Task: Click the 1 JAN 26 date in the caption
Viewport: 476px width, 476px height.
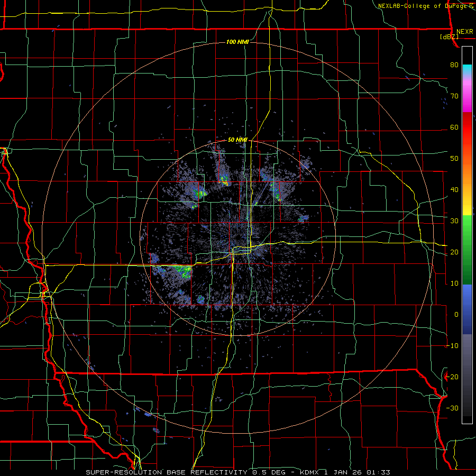Action: pyautogui.click(x=343, y=472)
